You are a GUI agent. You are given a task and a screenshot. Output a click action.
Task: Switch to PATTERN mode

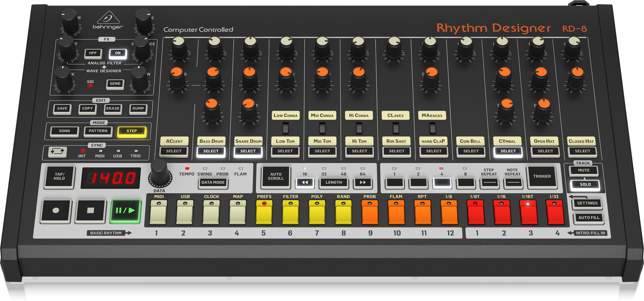98,131
